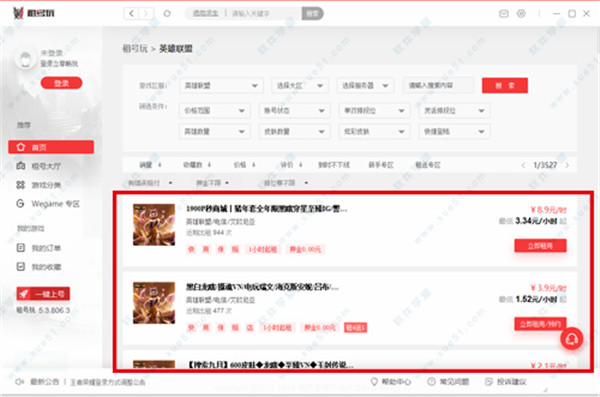Expand the 选择大区 dropdown
This screenshot has width=600, height=397.
pos(299,85)
